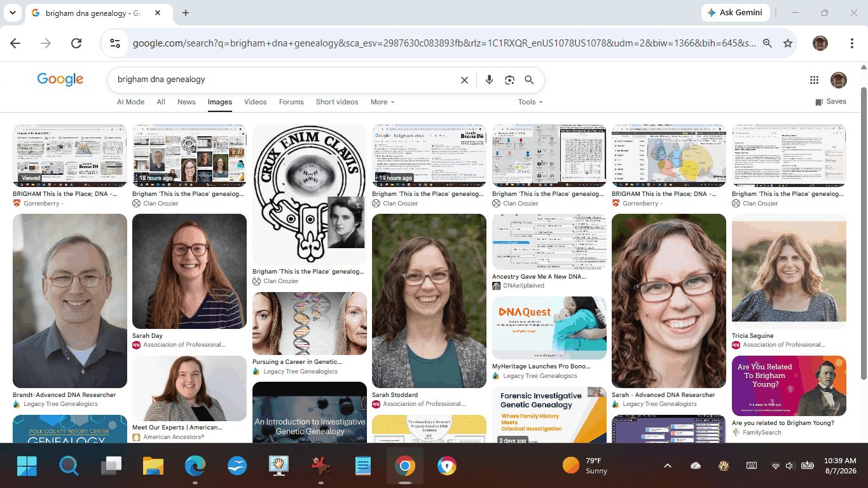Open a new browser tab
Viewport: 868px width, 488px height.
pos(186,13)
